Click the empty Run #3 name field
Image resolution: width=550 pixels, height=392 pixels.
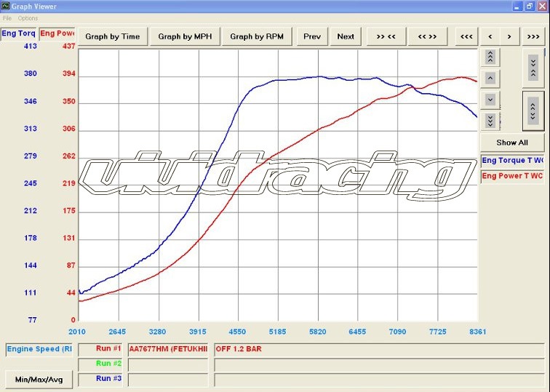click(167, 380)
